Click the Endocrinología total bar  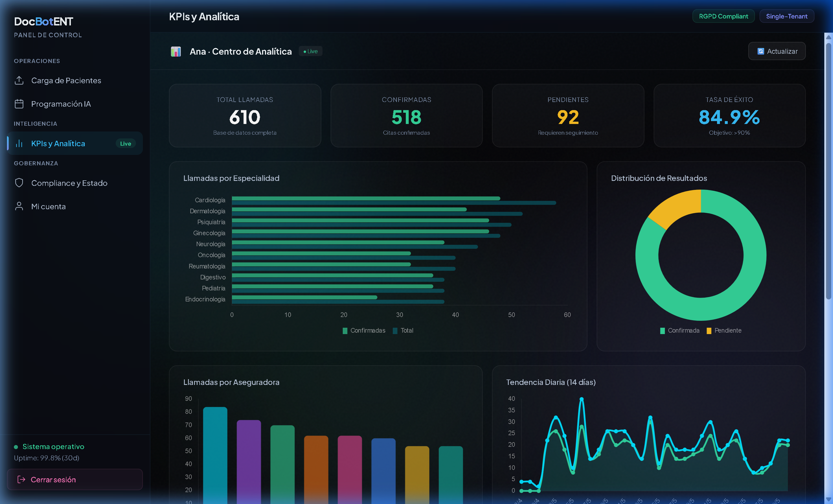[x=338, y=302]
